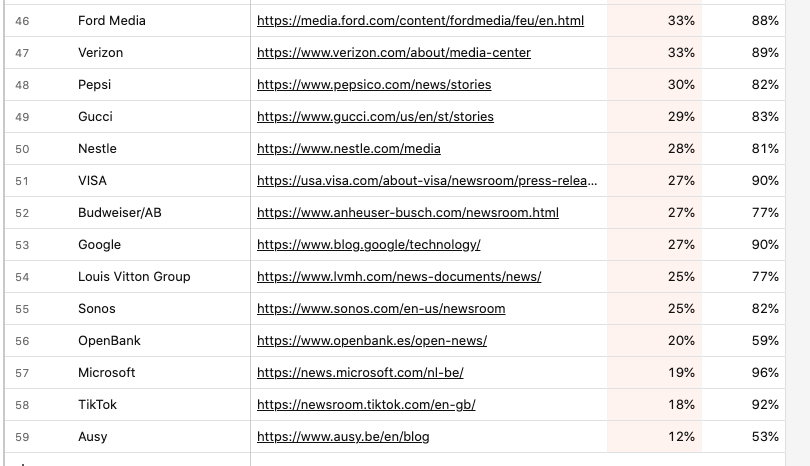This screenshot has width=810, height=466.
Task: Open the TikTok newsroom en-gb link
Action: point(366,405)
